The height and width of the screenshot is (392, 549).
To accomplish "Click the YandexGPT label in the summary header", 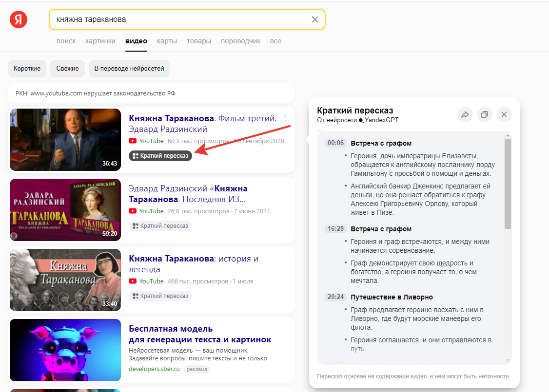I will [379, 120].
